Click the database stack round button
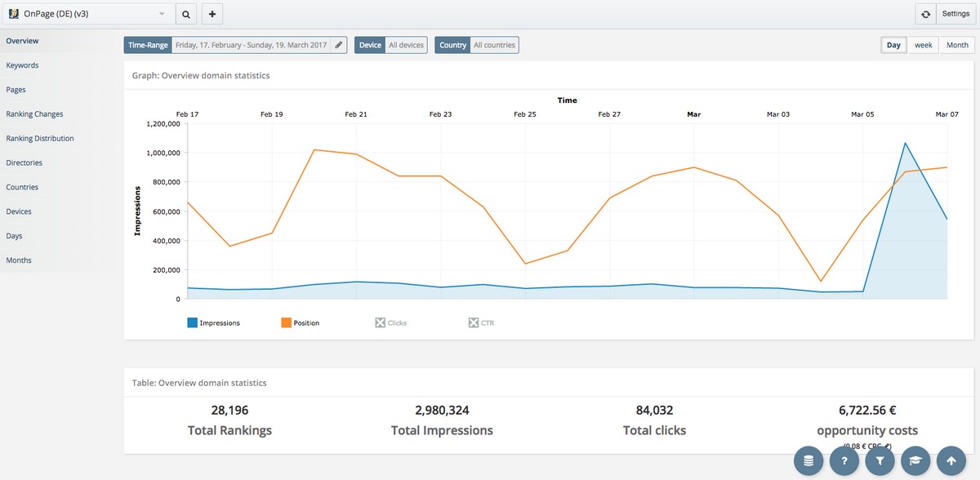 click(x=808, y=461)
